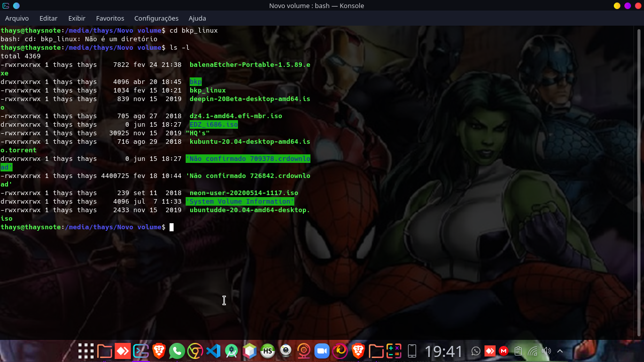644x362 pixels.
Task: Open the clipboard tray icon
Action: click(518, 351)
